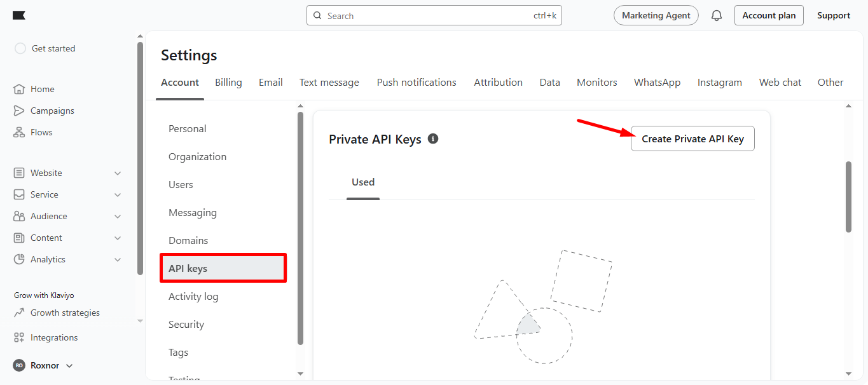Click the Create Private API Key button
The width and height of the screenshot is (868, 385).
tap(692, 138)
